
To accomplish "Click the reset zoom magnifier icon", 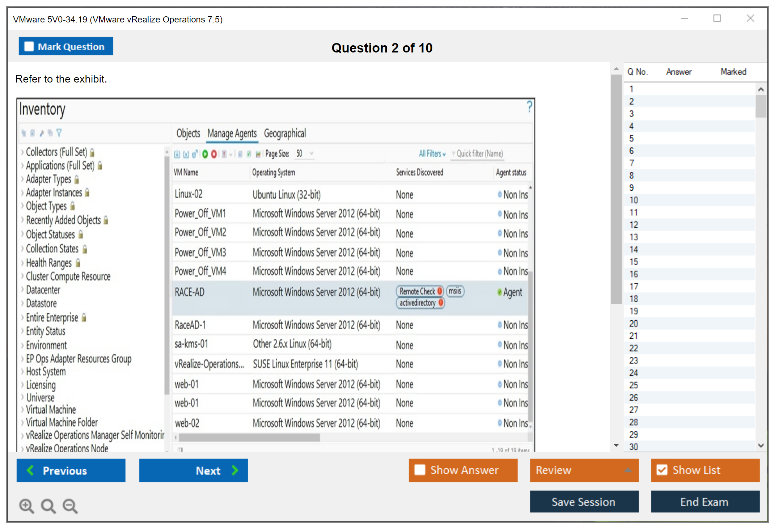I will pos(48,506).
